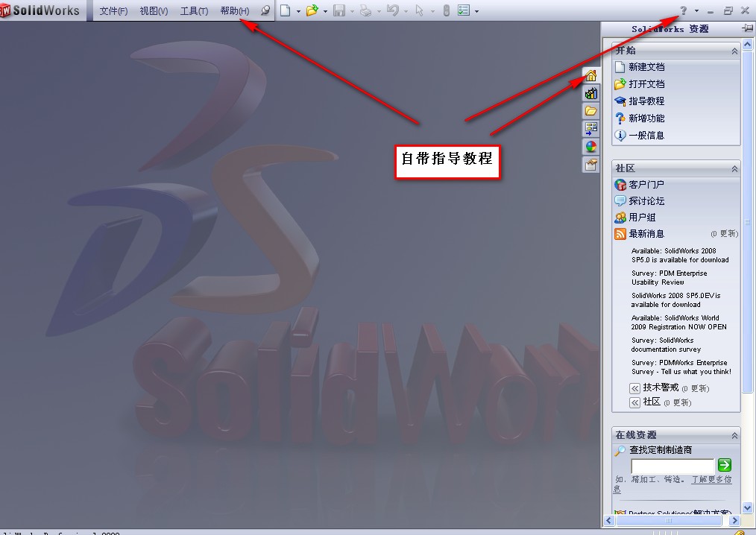Open news 'SolidWorks 2008 SP5.0EV is available for download'
756x535 pixels.
pyautogui.click(x=676, y=300)
